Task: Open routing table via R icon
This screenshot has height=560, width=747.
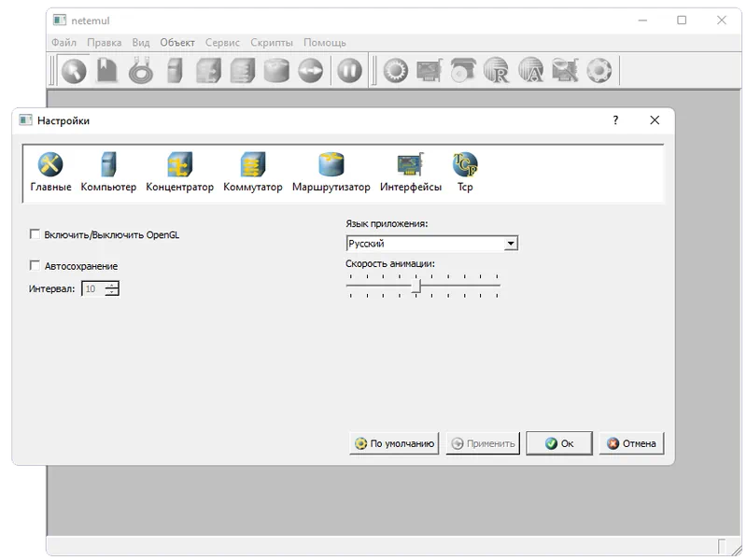Action: point(497,71)
